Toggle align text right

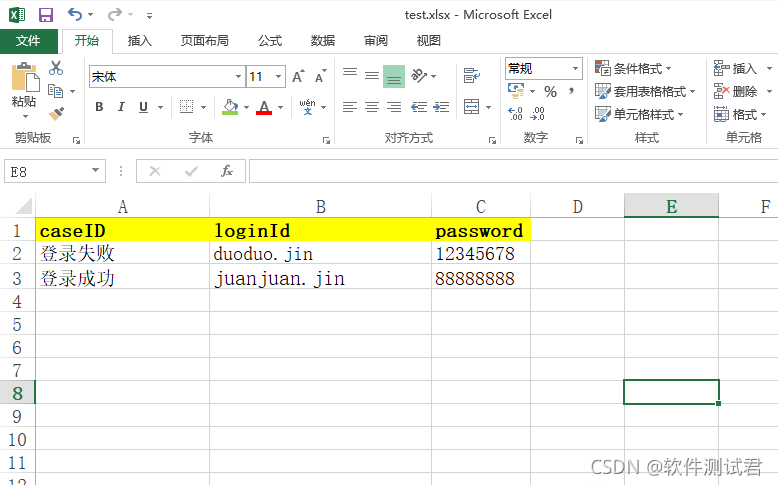click(394, 107)
